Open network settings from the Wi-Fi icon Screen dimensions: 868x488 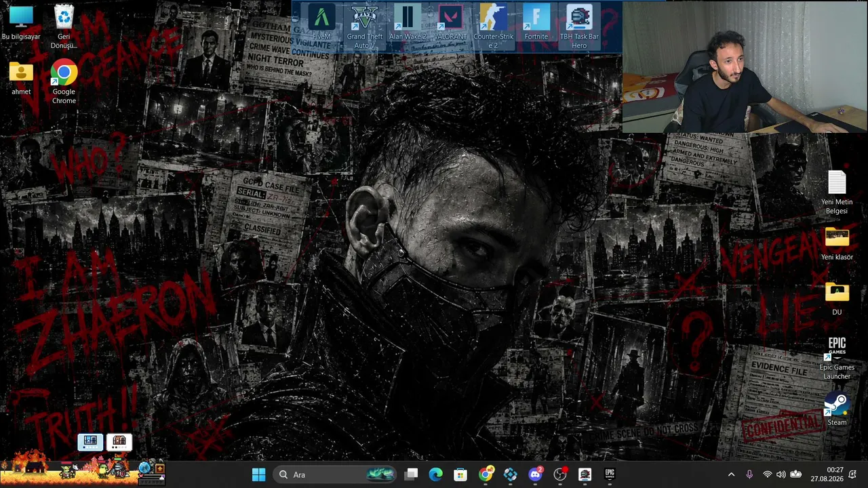(767, 474)
